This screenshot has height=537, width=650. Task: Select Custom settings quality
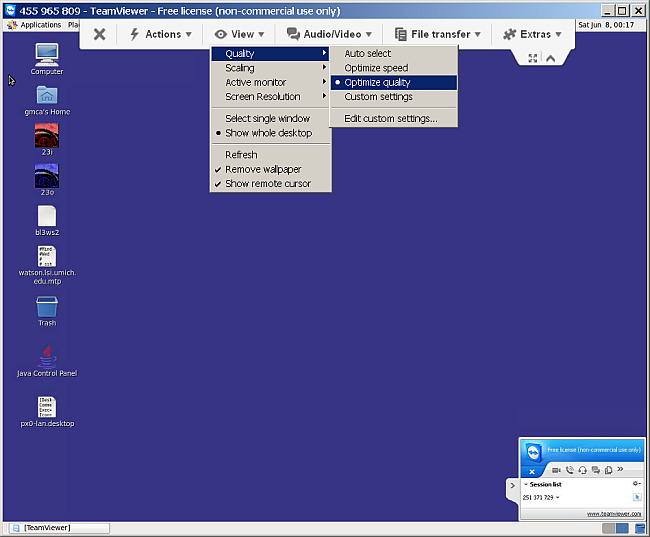(394, 97)
